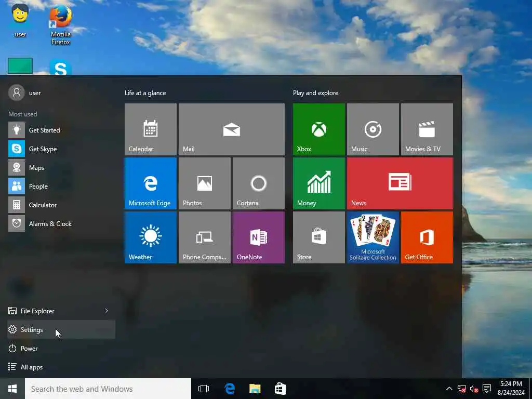
Task: Launch the Xbox tile
Action: pos(318,129)
